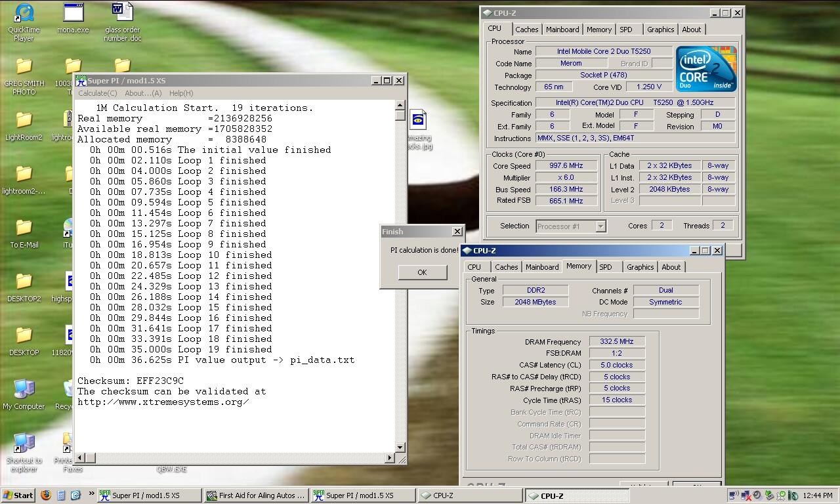This screenshot has width=840, height=504.
Task: Switch to First Aid for Ailing Autos taskbar button
Action: (256, 495)
